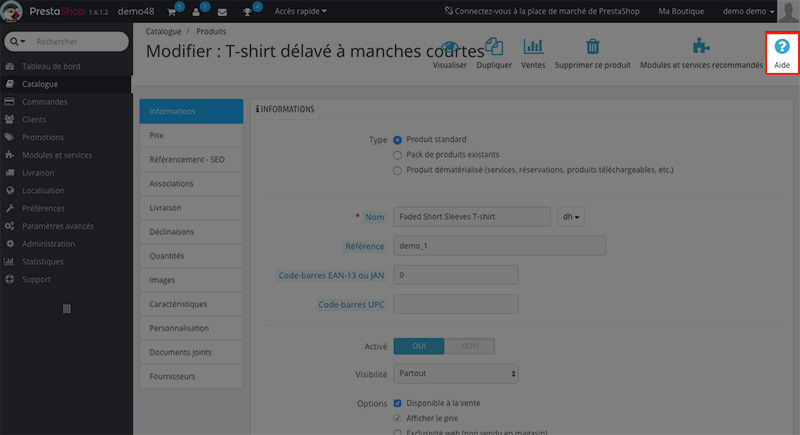Image resolution: width=800 pixels, height=435 pixels.
Task: Open the Visibilité Partout dropdown
Action: pyautogui.click(x=456, y=373)
